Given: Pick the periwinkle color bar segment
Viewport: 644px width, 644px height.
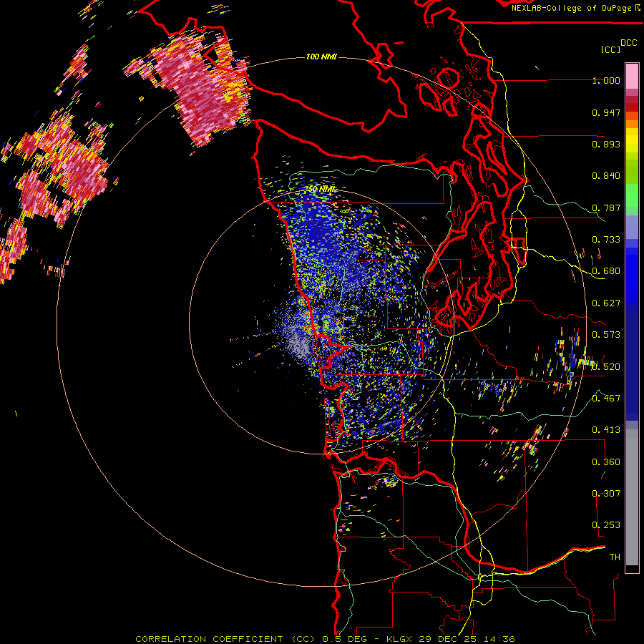Looking at the screenshot, I should pos(632,227).
